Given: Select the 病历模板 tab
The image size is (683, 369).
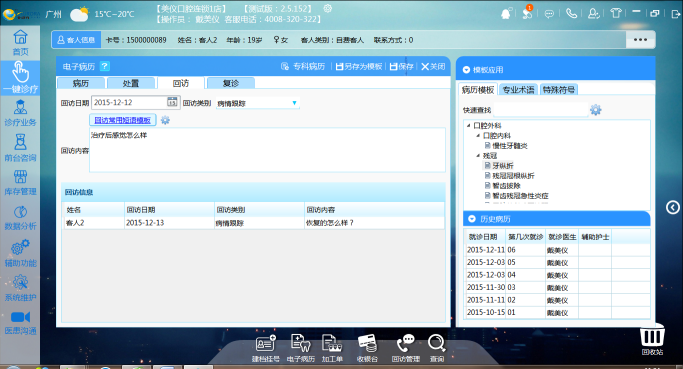Looking at the screenshot, I should pyautogui.click(x=478, y=90).
